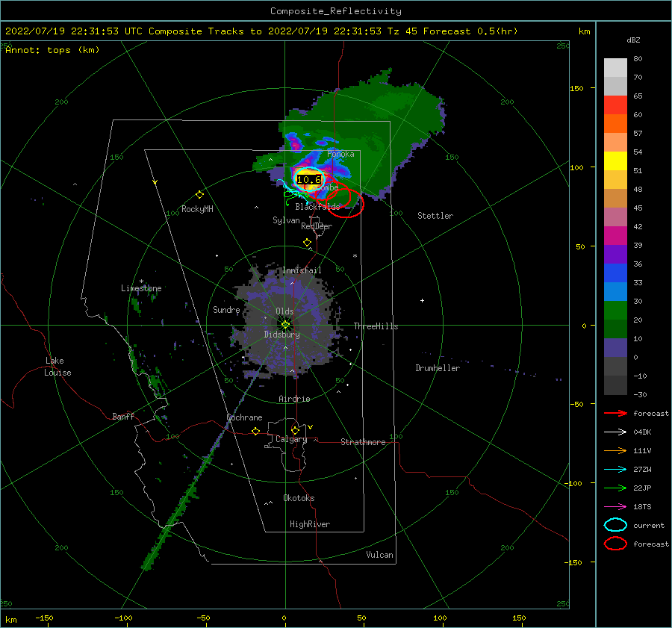Click the Ponoka city label
The image size is (672, 628).
click(x=340, y=154)
